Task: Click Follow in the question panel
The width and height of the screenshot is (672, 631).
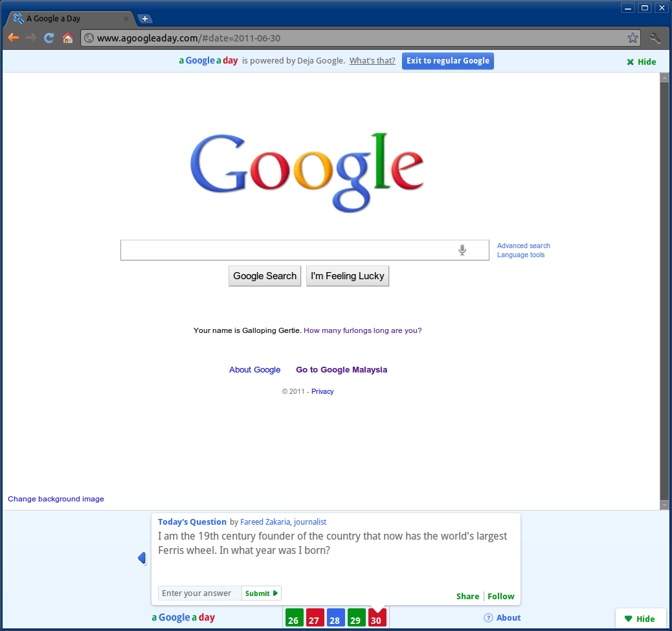Action: pos(500,596)
